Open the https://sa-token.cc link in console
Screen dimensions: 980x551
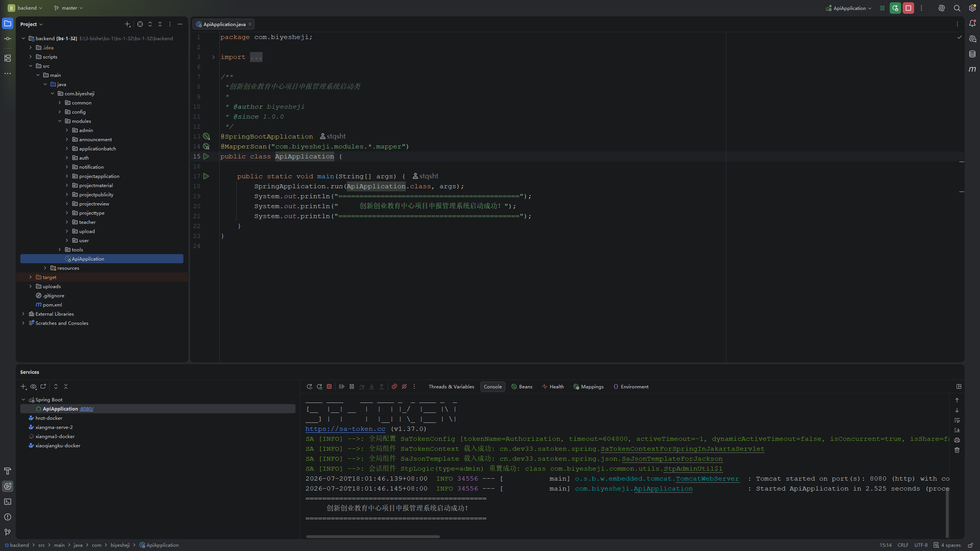click(x=345, y=429)
